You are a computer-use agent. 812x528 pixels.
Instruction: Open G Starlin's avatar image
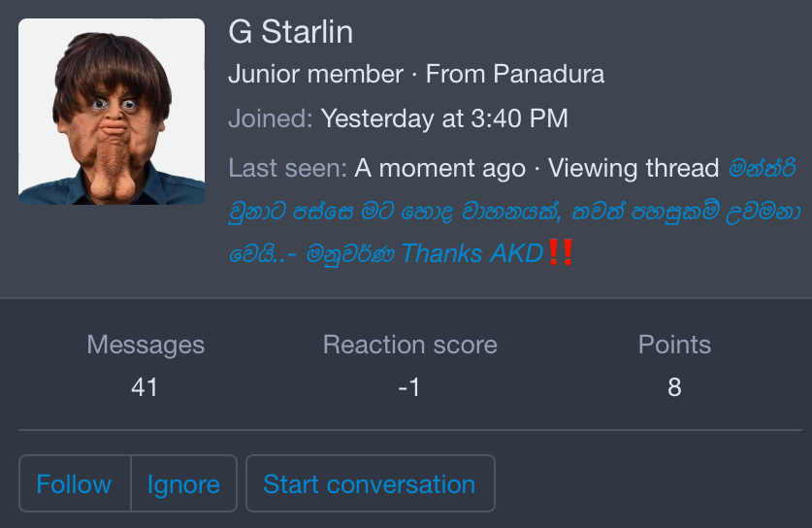[x=112, y=112]
